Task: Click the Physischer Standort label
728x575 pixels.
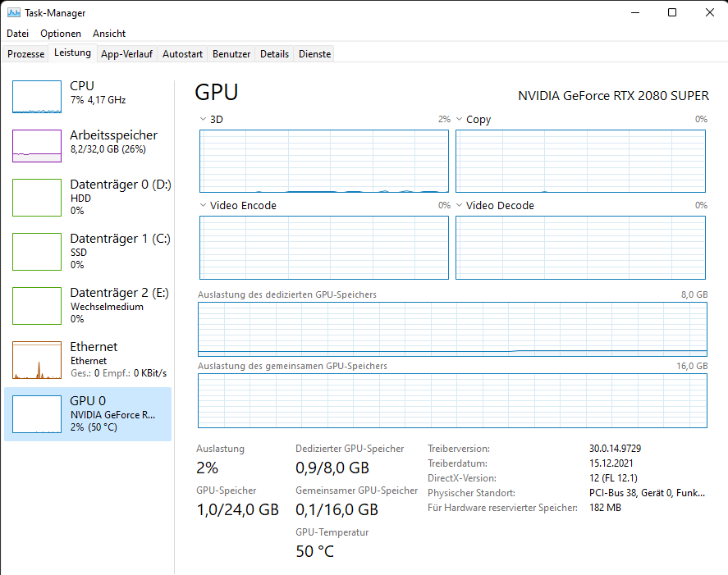Action: (x=471, y=493)
